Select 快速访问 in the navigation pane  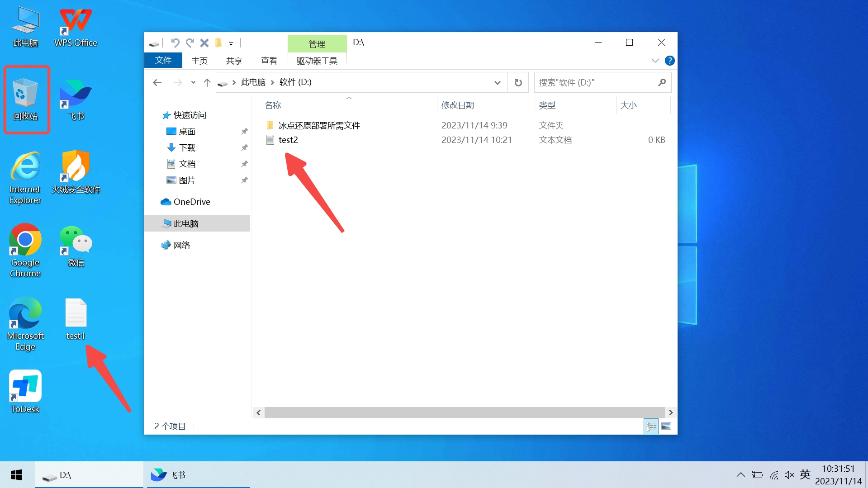(x=184, y=115)
